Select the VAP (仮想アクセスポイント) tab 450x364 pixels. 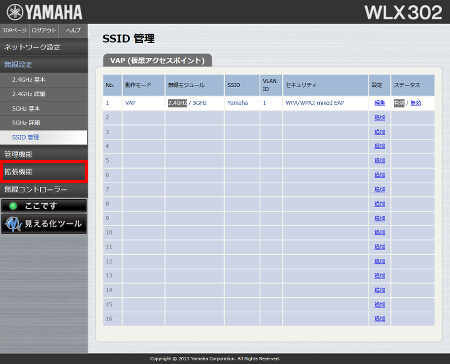pos(157,61)
